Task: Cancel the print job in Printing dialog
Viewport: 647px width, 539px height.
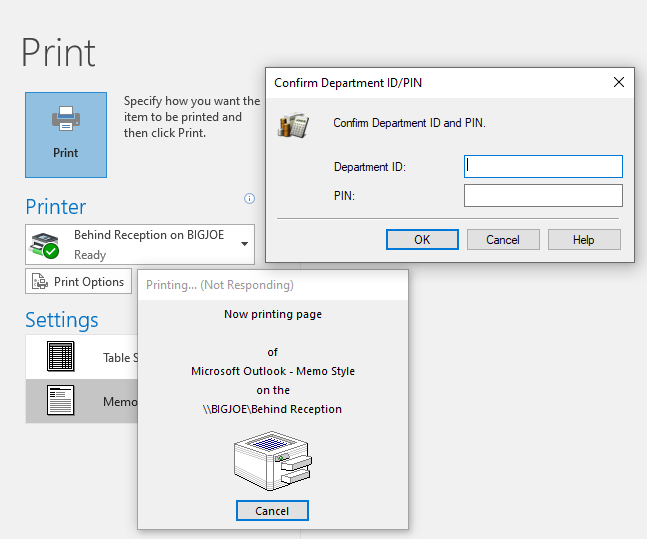Action: click(272, 510)
